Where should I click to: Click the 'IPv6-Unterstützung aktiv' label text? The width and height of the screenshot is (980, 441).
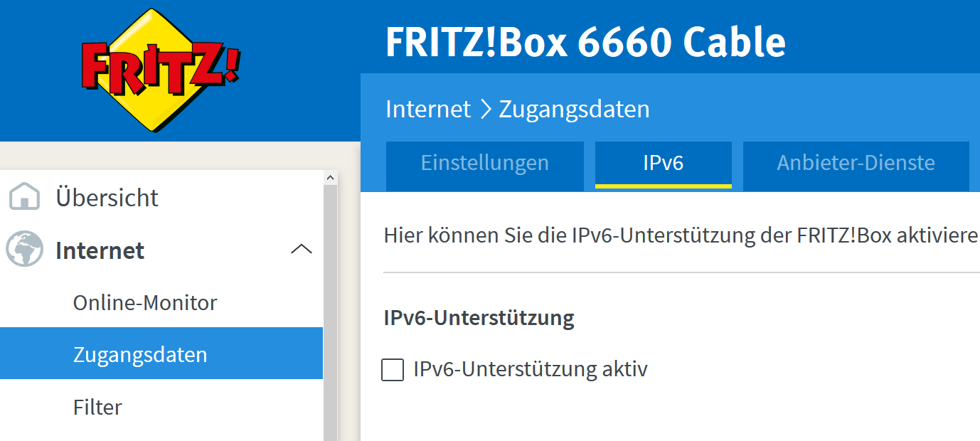click(x=531, y=369)
